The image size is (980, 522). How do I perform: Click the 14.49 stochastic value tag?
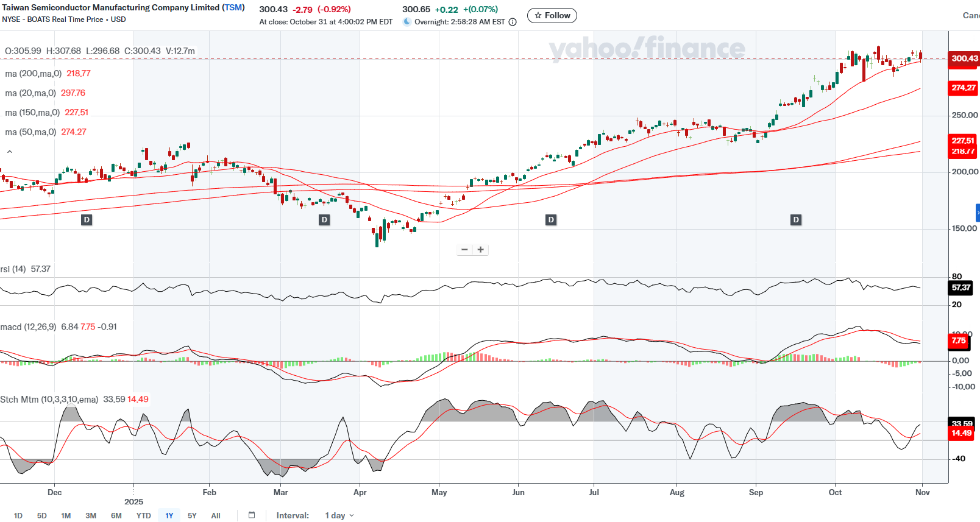(961, 433)
